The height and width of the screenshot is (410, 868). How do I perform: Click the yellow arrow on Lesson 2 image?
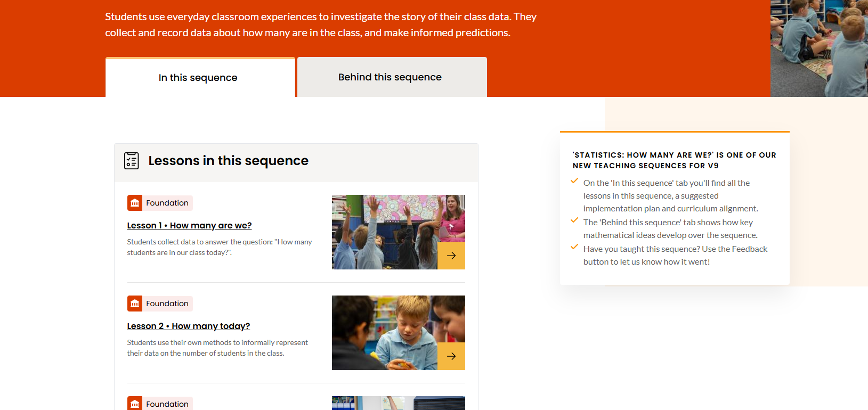(x=451, y=356)
